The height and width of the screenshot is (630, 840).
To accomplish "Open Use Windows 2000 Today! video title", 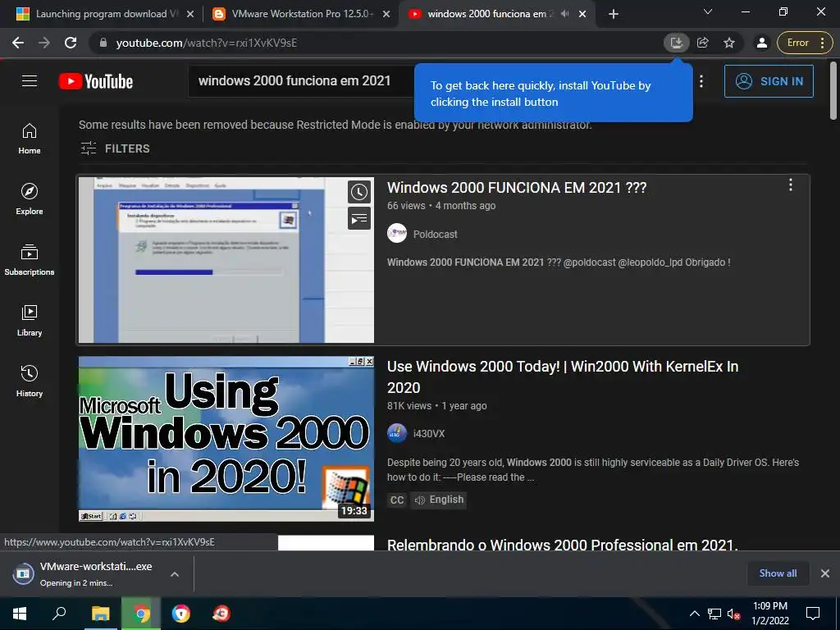I will 563,377.
